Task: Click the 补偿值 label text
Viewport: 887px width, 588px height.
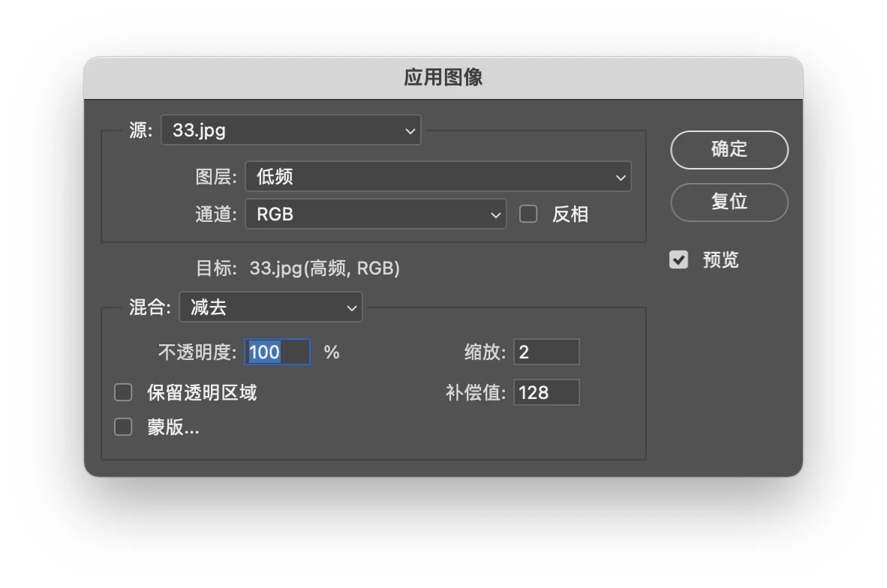Action: tap(476, 392)
